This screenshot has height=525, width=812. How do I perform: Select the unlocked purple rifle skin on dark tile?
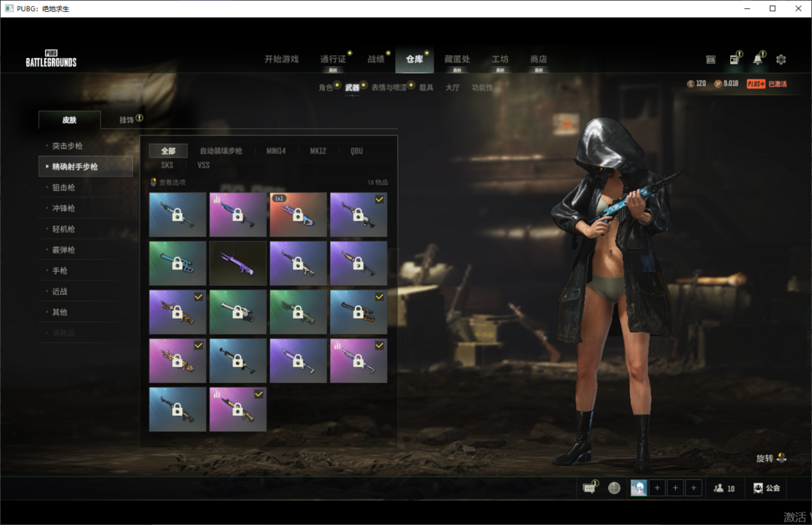click(238, 263)
